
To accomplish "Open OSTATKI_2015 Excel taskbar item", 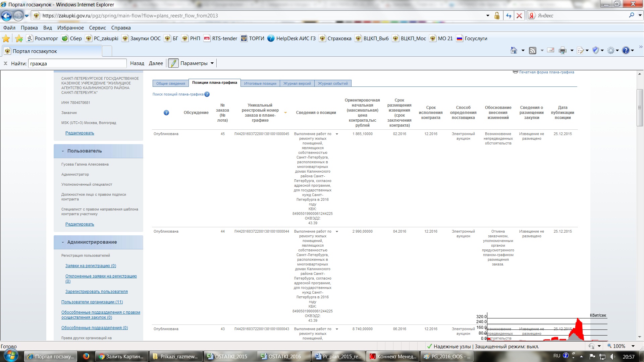I will pyautogui.click(x=230, y=356).
